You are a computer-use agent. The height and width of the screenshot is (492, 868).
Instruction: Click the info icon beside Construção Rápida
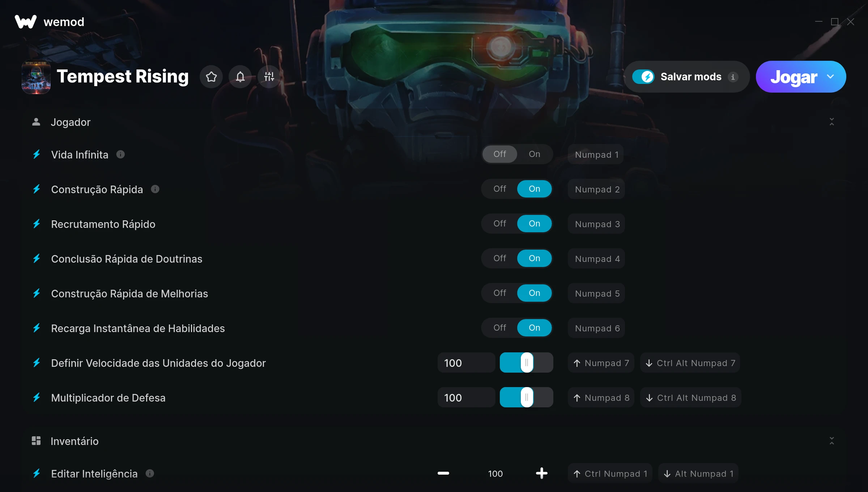tap(155, 189)
